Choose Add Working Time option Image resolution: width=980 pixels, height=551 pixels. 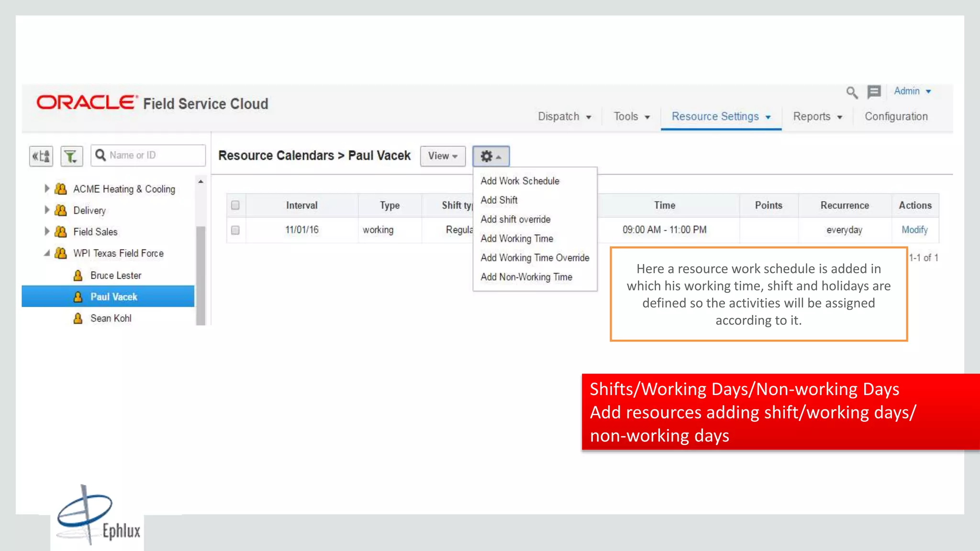[x=517, y=238]
